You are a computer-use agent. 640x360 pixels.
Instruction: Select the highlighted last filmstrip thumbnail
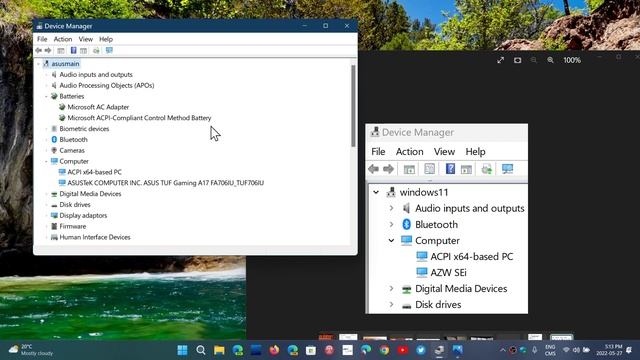point(562,337)
